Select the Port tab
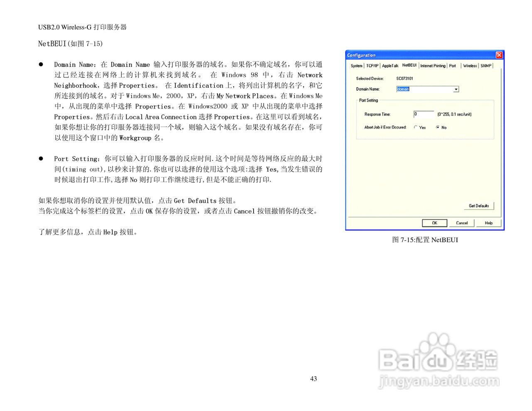The image size is (532, 411). click(453, 65)
